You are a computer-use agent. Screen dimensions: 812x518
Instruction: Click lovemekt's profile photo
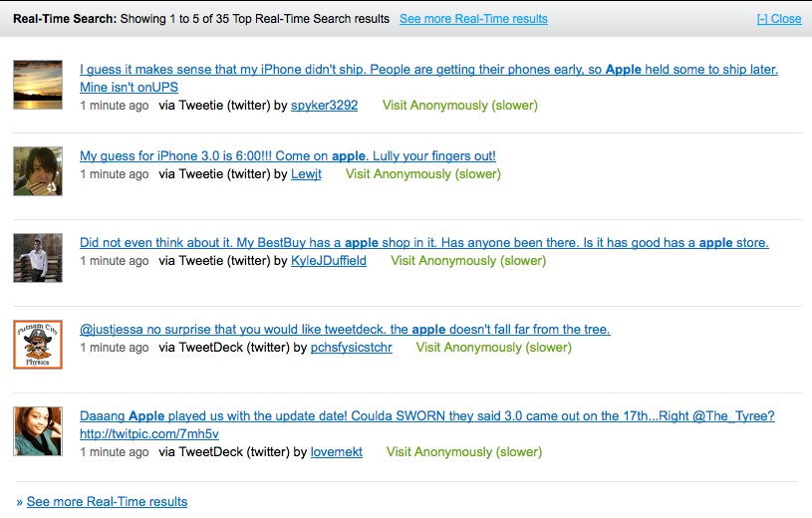[x=38, y=431]
